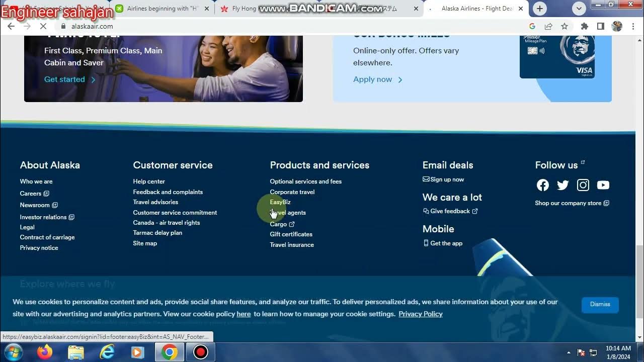Close the Alaska Airlines tab

[x=521, y=9]
